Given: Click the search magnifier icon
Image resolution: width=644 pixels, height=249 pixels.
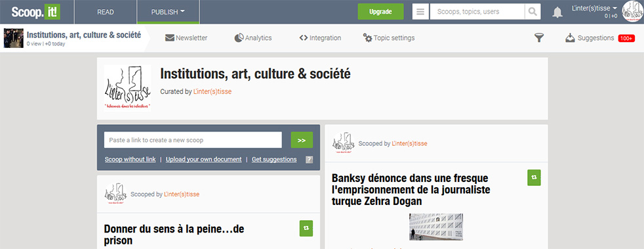Looking at the screenshot, I should pyautogui.click(x=533, y=12).
